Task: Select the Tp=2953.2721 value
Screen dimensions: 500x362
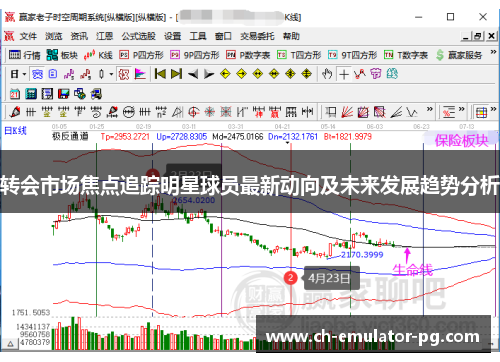Action: coord(125,136)
